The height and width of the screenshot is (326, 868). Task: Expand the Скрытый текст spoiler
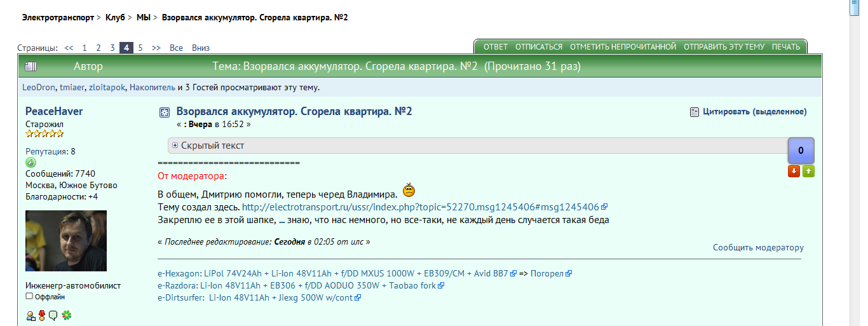point(175,146)
